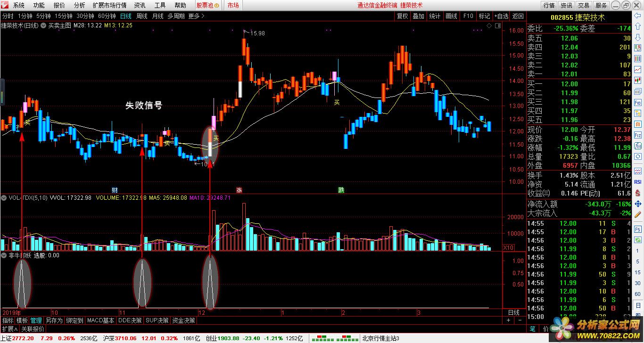Collapse the VOL-TDX indicator header arrow
Viewport: 644px width, 343px height.
tap(4, 198)
